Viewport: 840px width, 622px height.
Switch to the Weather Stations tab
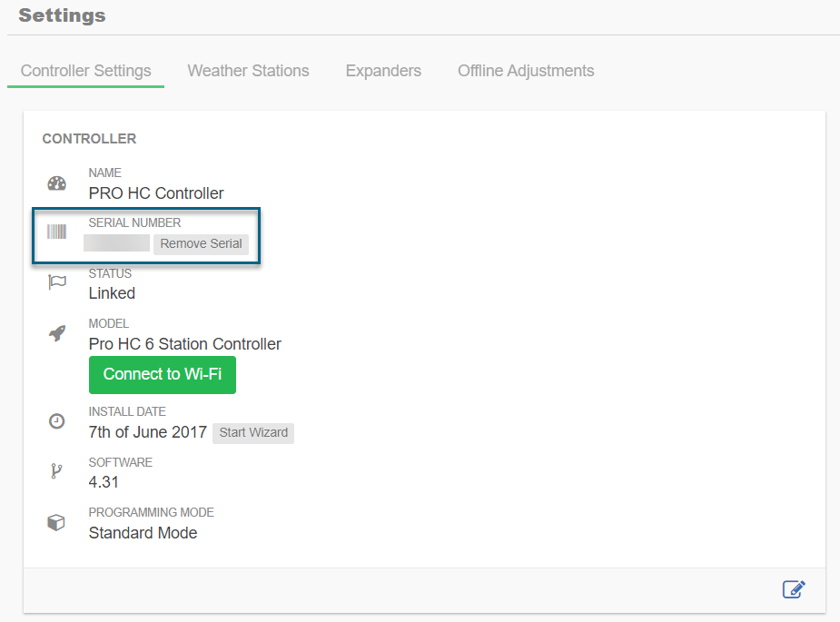coord(248,71)
